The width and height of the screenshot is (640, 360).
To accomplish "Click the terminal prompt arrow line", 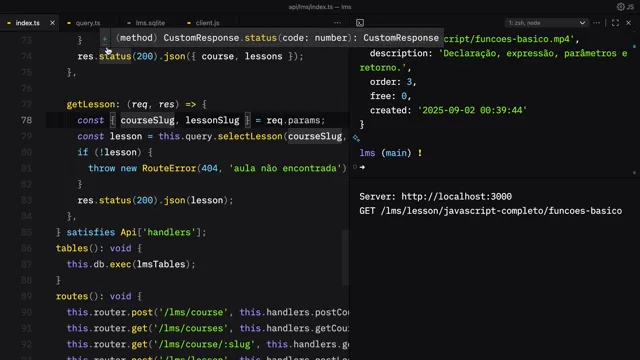I will pyautogui.click(x=362, y=167).
